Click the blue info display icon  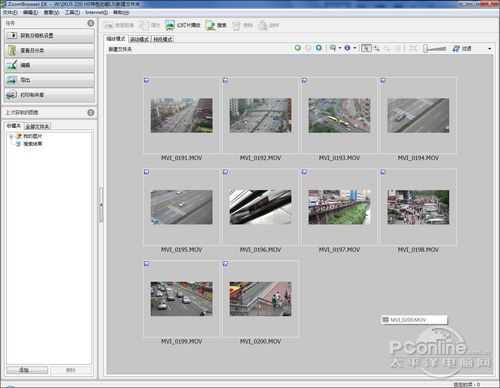click(347, 48)
